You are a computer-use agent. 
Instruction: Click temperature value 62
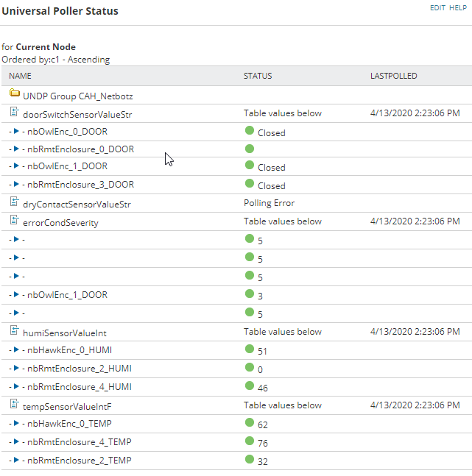pyautogui.click(x=263, y=425)
